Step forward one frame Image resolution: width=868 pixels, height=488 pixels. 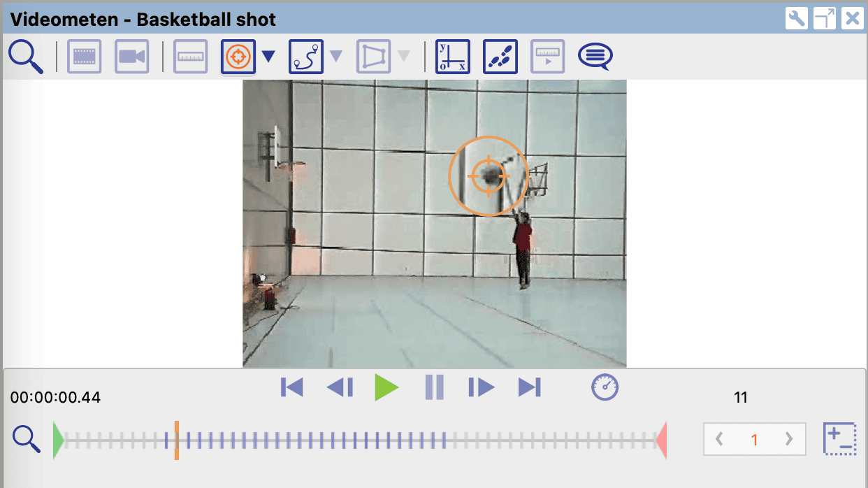click(481, 387)
